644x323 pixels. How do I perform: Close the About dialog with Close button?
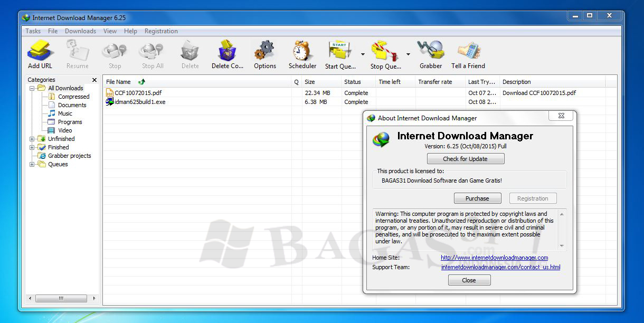[x=469, y=280]
